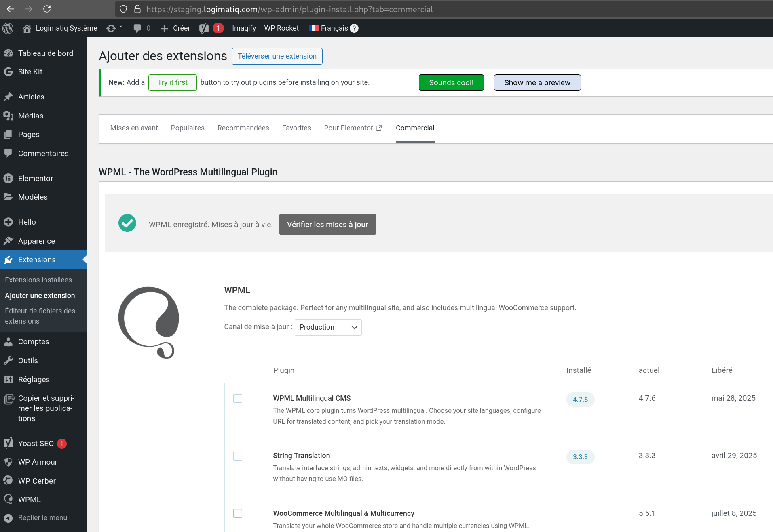Open Éditeur de fichiers des extensions link
Image resolution: width=773 pixels, height=532 pixels.
(x=40, y=316)
